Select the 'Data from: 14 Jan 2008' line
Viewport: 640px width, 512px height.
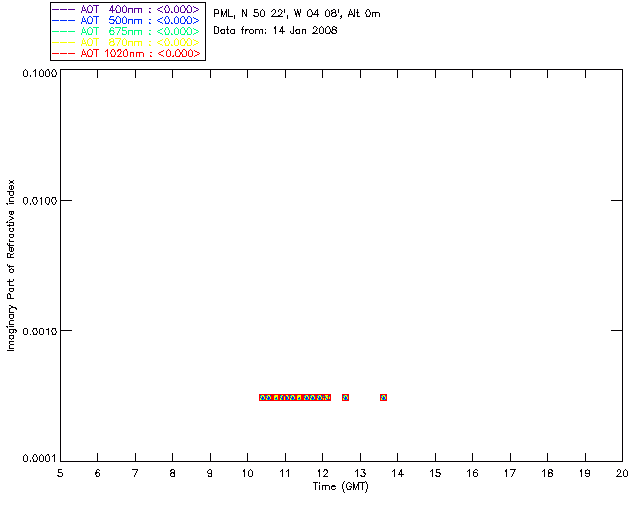[275, 30]
